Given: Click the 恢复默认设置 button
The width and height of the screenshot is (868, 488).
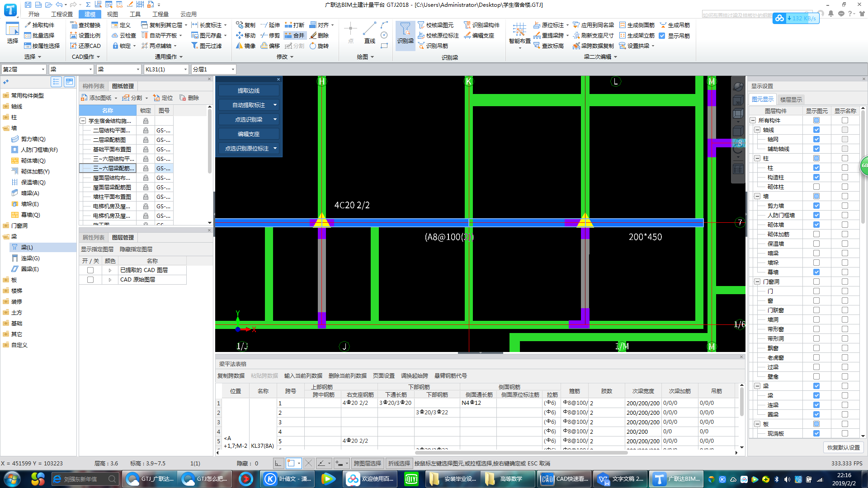Looking at the screenshot, I should 844,447.
